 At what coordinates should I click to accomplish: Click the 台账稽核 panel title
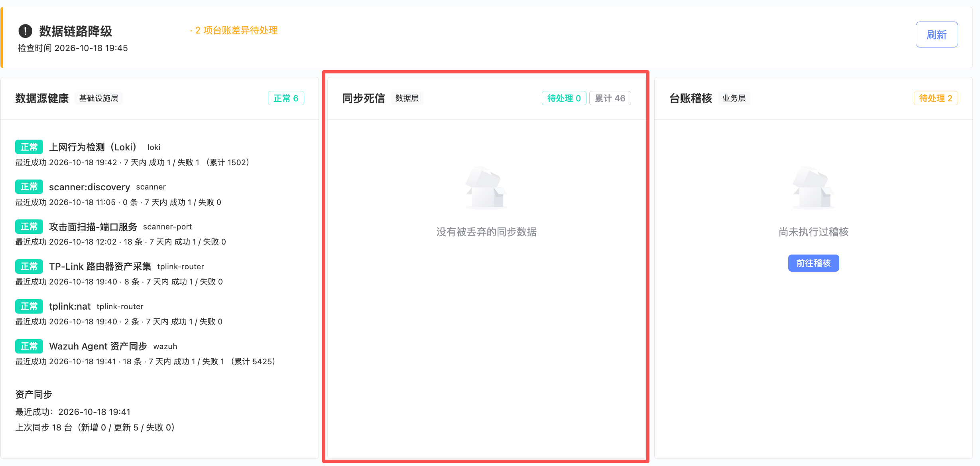691,98
